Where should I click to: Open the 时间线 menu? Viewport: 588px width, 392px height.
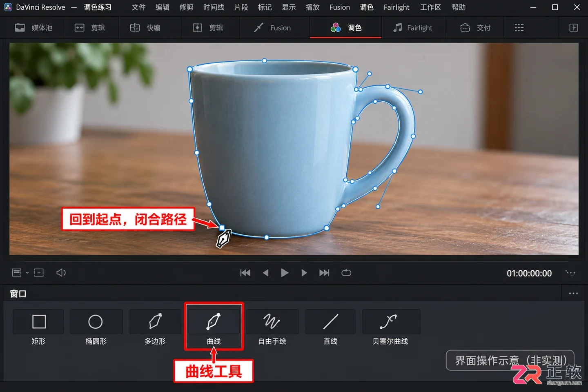tap(214, 7)
